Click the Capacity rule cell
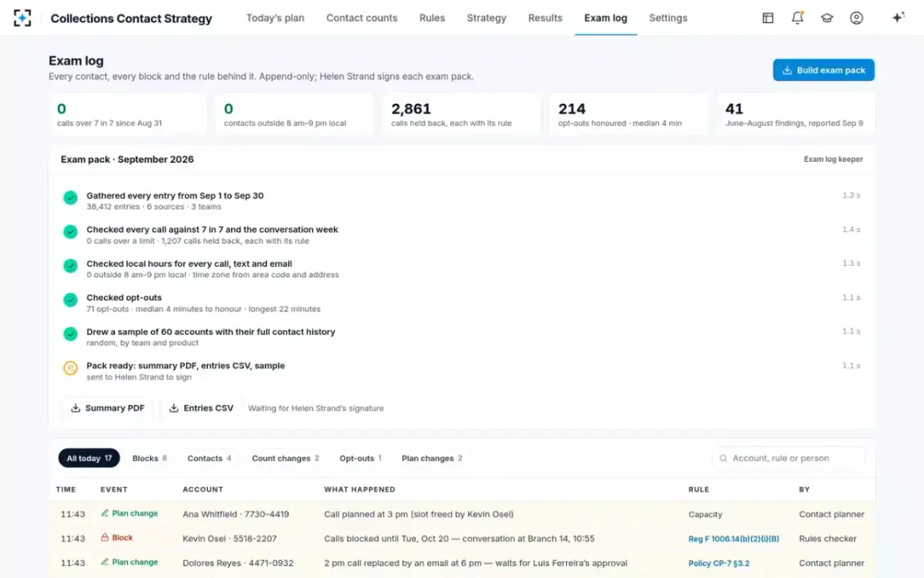This screenshot has height=578, width=924. (x=705, y=514)
